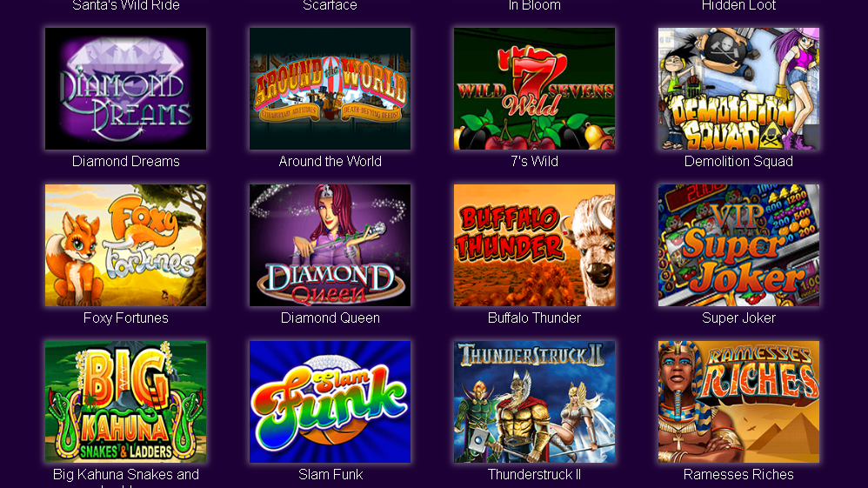Click the Around the World caption link

pyautogui.click(x=330, y=161)
